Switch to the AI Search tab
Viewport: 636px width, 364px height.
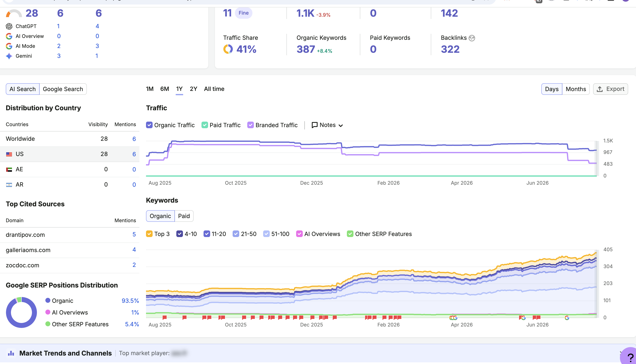[22, 89]
